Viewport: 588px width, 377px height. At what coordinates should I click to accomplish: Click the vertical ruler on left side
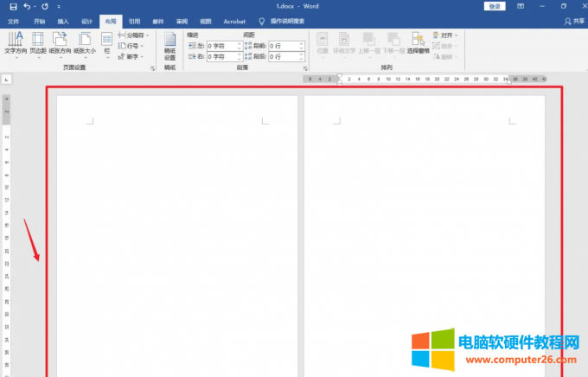[x=6, y=235]
